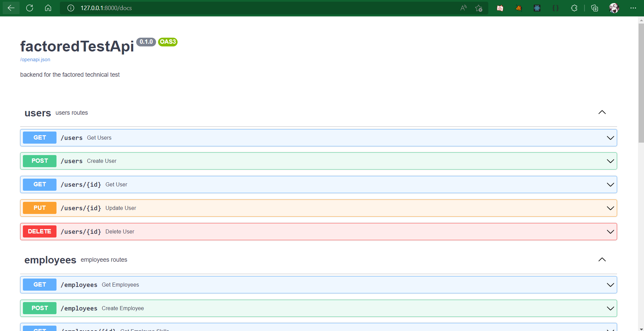Open the curly braces extension icon

[556, 8]
